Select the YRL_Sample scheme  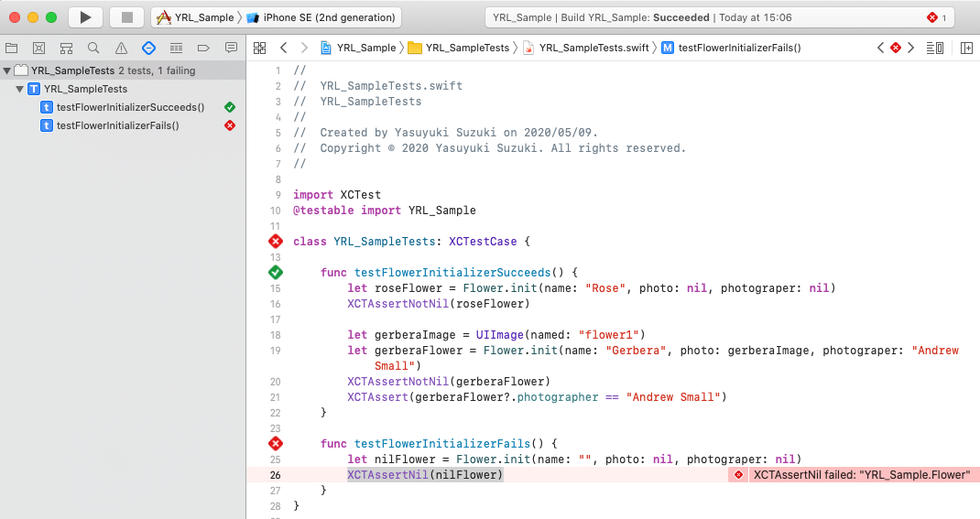tap(196, 17)
